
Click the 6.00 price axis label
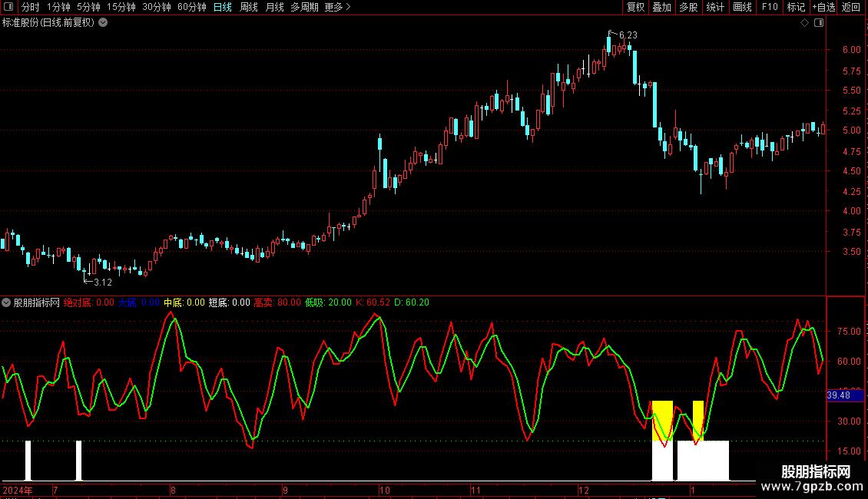pos(851,50)
